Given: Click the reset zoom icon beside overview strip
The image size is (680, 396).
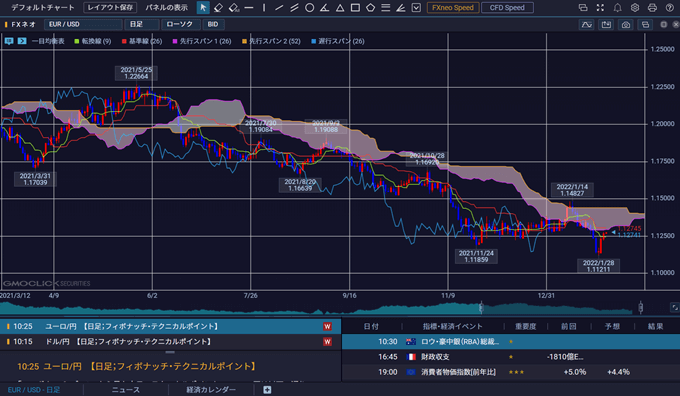Looking at the screenshot, I should pyautogui.click(x=674, y=308).
